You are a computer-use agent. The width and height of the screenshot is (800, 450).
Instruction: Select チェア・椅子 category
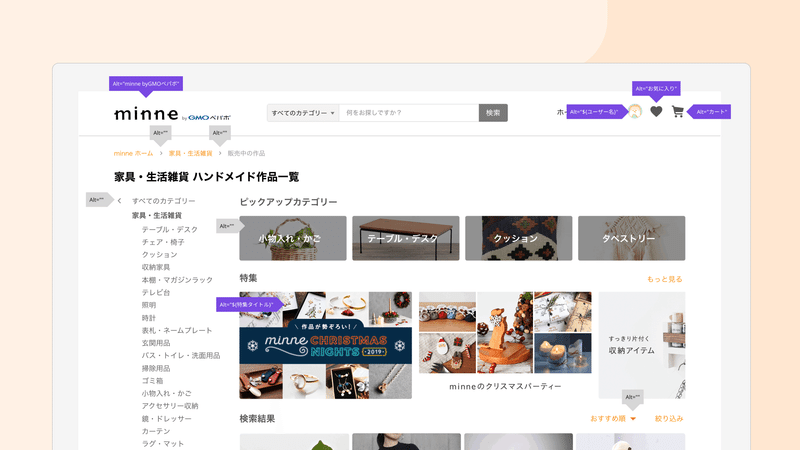(x=163, y=242)
